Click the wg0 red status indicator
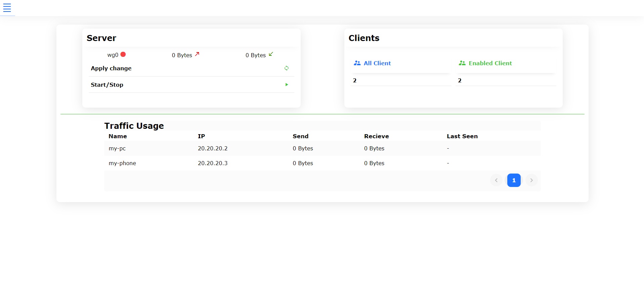644x303 pixels. click(123, 54)
